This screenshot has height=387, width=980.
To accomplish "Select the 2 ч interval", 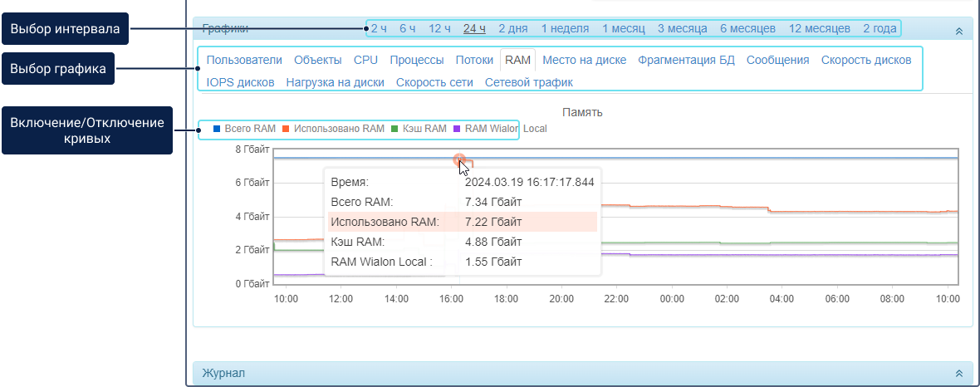I will point(379,28).
